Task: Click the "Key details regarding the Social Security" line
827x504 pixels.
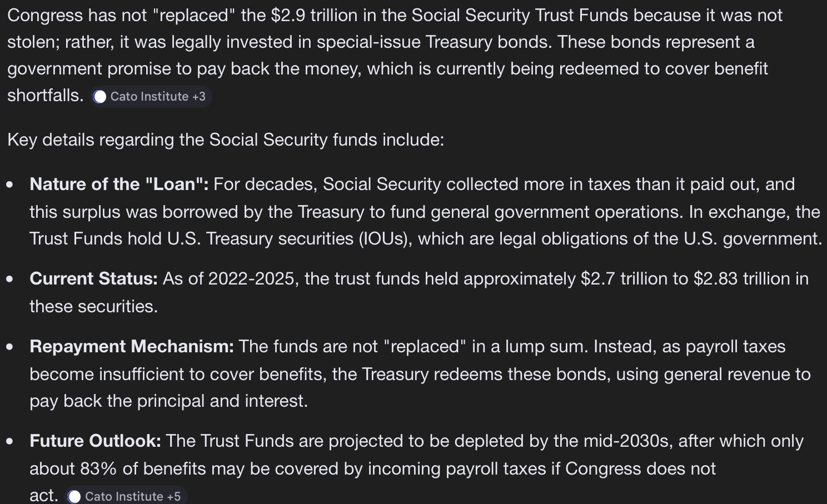Action: pyautogui.click(x=226, y=139)
